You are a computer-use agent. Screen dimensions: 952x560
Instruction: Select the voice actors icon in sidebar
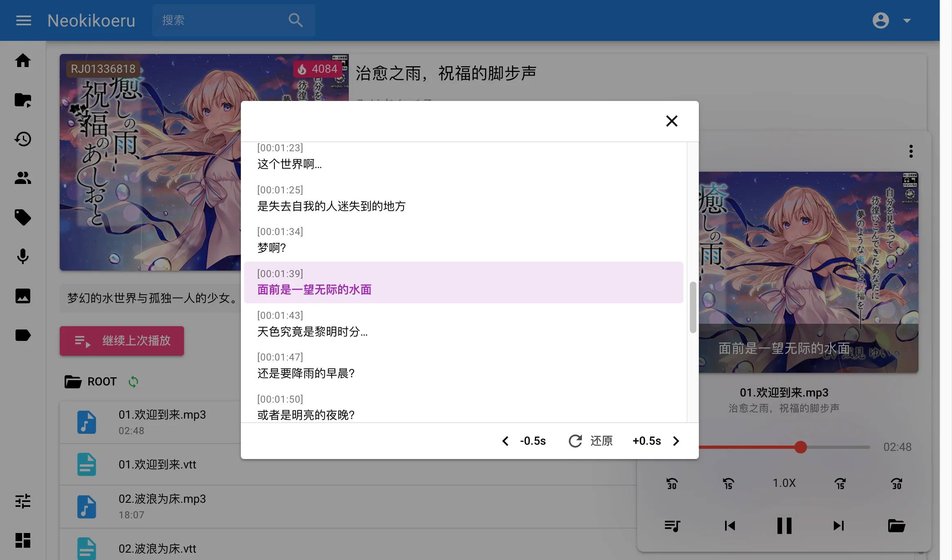pos(23,178)
